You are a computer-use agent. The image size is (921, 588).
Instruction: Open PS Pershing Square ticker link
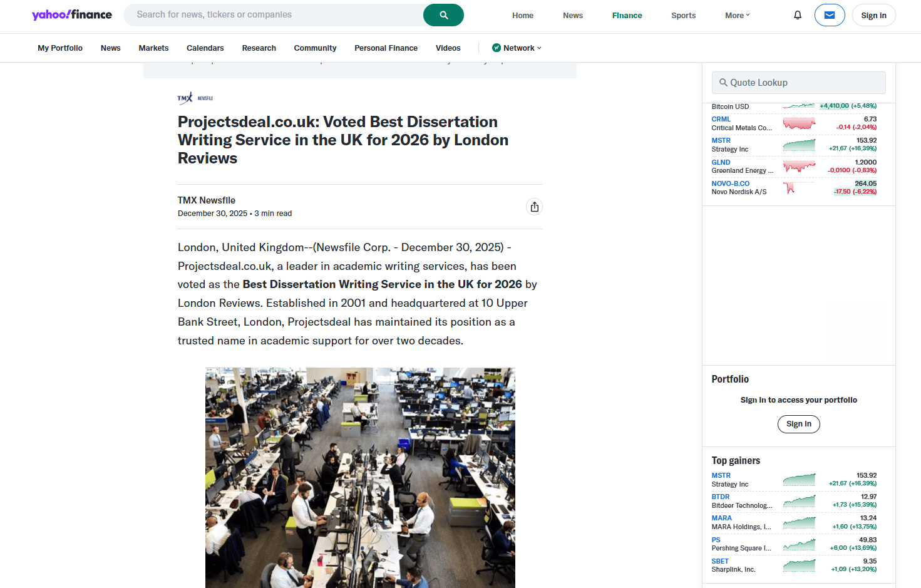click(716, 540)
